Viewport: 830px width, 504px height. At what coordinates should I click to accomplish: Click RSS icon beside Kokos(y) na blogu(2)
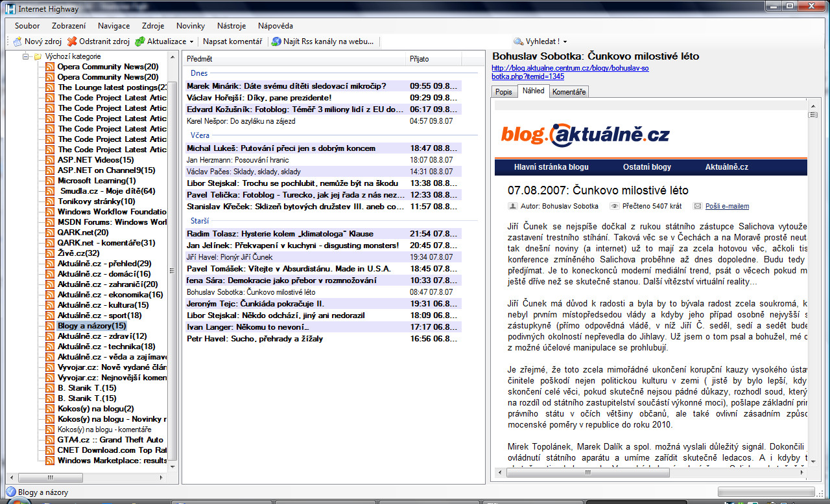[x=50, y=409]
